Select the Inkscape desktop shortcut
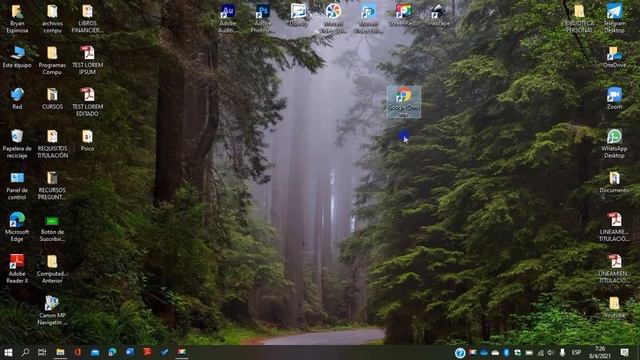This screenshot has width=640, height=360. point(439,15)
